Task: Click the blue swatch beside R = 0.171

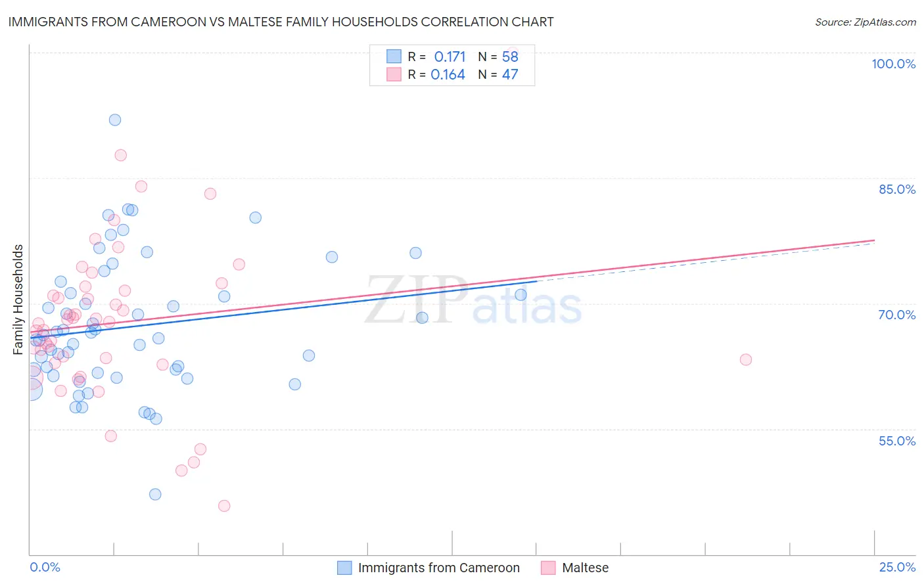Action: tap(394, 56)
